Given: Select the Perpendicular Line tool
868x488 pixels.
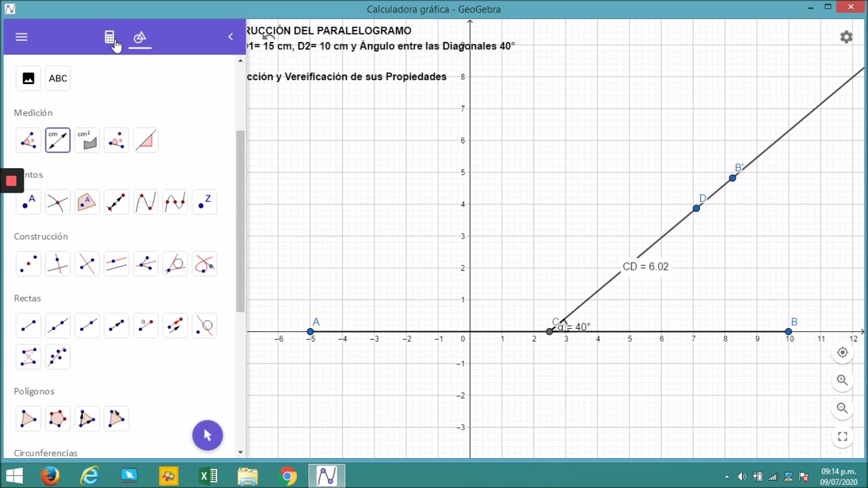Looking at the screenshot, I should [x=58, y=264].
